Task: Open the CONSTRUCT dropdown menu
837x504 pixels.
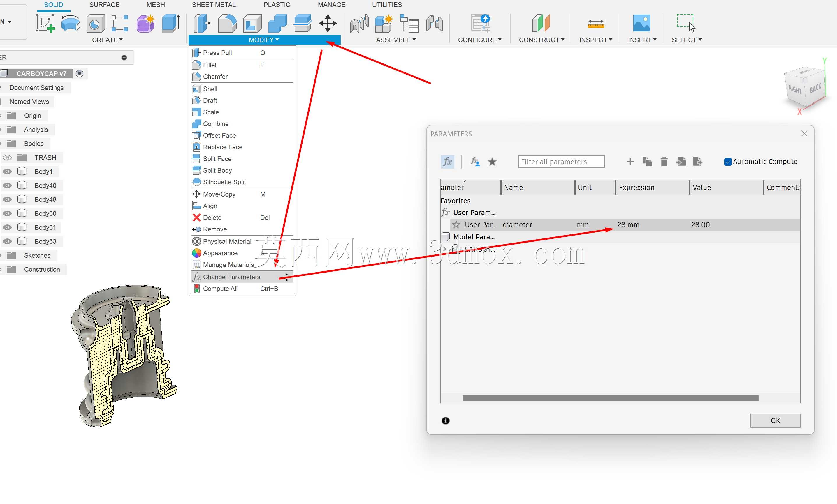Action: (x=541, y=40)
